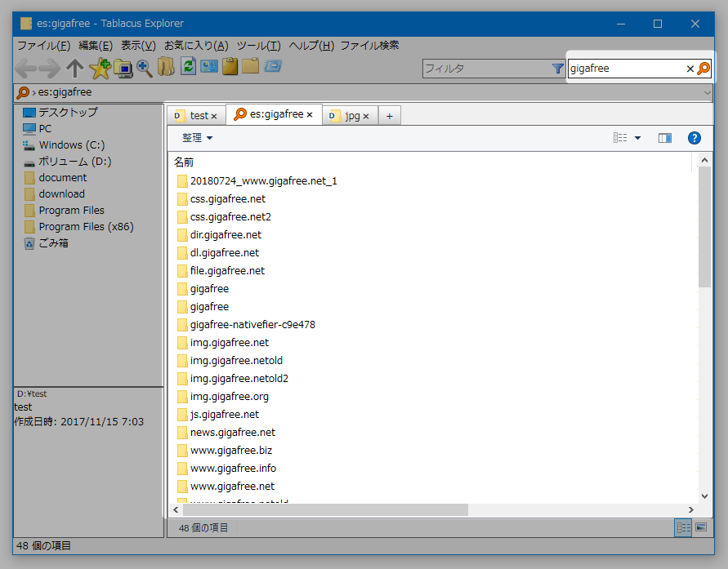The height and width of the screenshot is (569, 728).
Task: Go forward with the right arrow
Action: click(50, 69)
